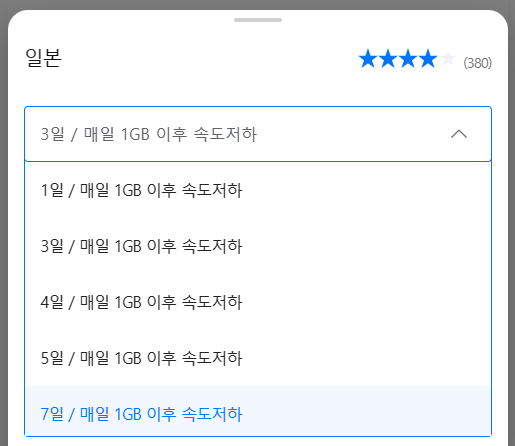Pick the 5일 / 매일 1GB option

[258, 358]
